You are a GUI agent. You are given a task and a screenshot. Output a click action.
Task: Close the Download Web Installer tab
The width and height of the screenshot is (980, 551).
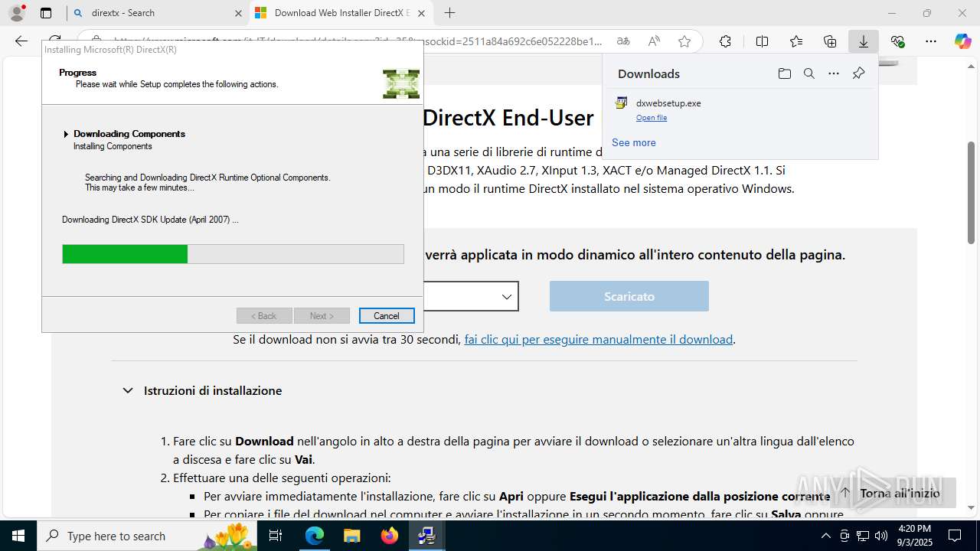pyautogui.click(x=422, y=13)
